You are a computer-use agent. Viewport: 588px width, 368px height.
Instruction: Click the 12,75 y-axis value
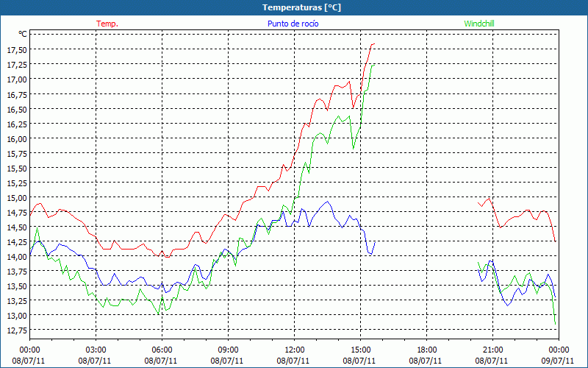click(x=17, y=330)
